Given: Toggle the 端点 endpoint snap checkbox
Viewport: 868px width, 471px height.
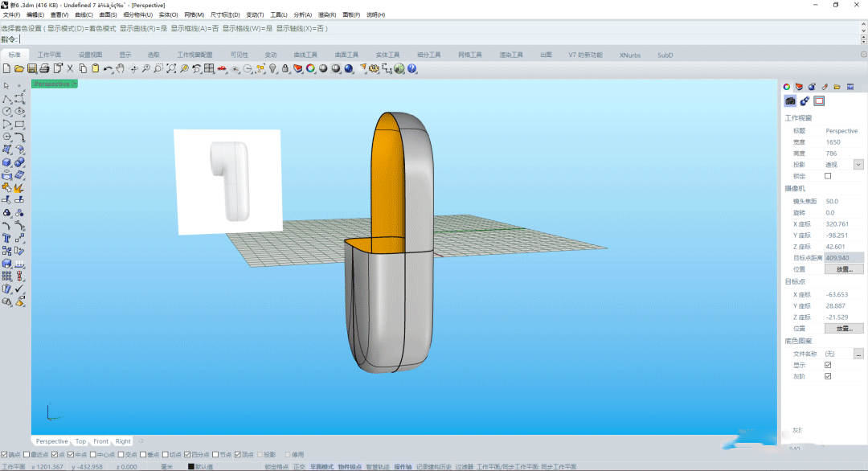Looking at the screenshot, I should pyautogui.click(x=5, y=454).
